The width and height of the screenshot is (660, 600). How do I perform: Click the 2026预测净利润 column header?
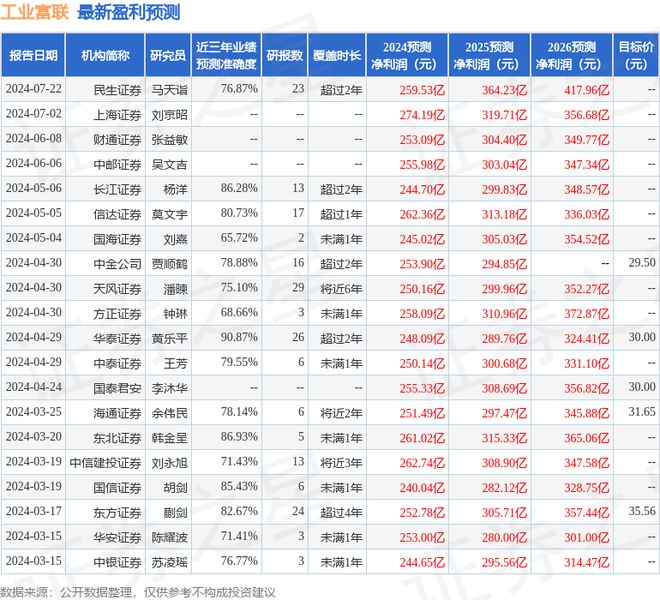click(x=572, y=56)
